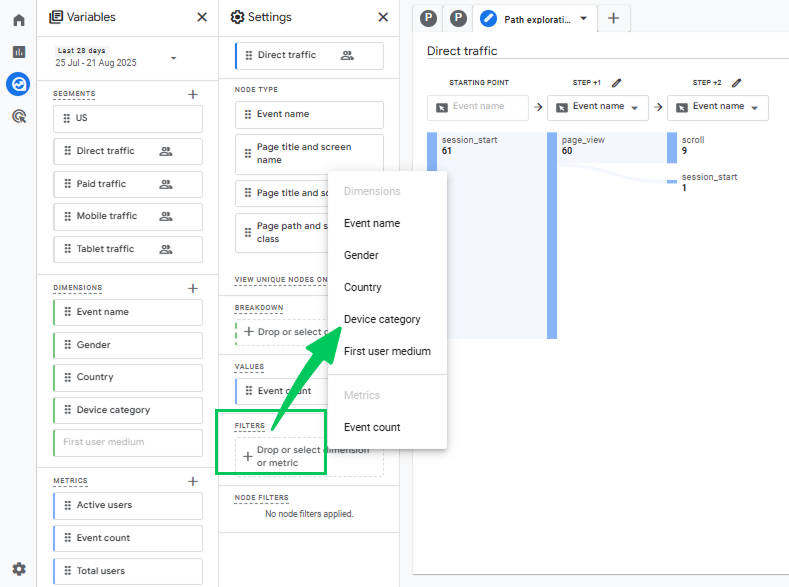Click the session_start starting node bar
Viewport: 789px width, 587px height.
[x=432, y=151]
